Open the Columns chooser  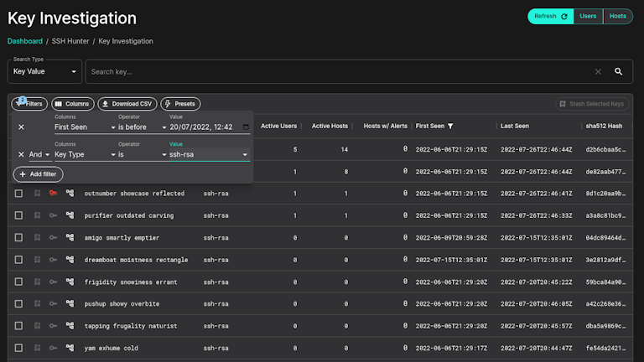click(x=73, y=104)
